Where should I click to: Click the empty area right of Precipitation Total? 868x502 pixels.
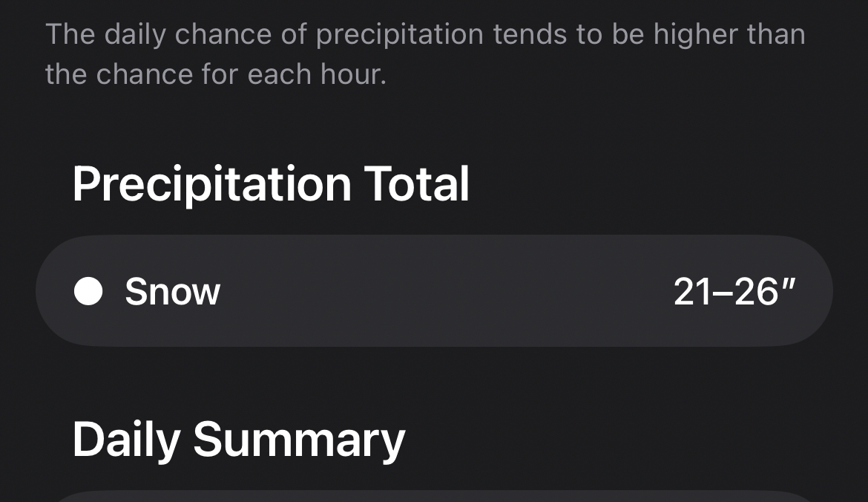coord(653,184)
